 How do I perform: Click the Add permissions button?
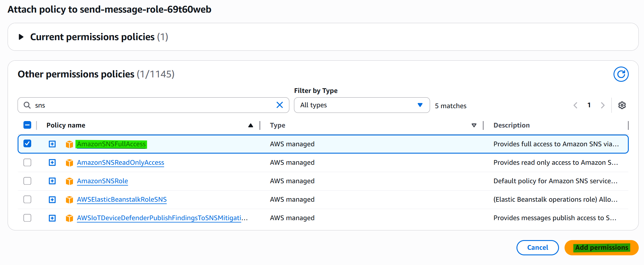point(601,248)
